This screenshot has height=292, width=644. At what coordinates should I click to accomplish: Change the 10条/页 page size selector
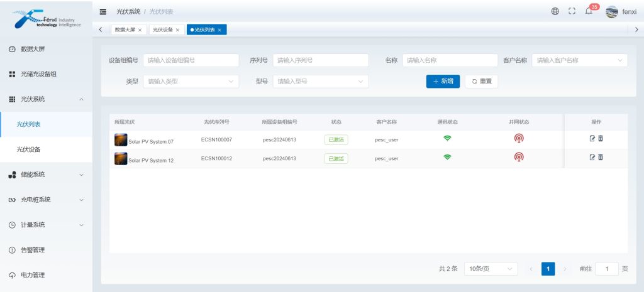pos(491,269)
